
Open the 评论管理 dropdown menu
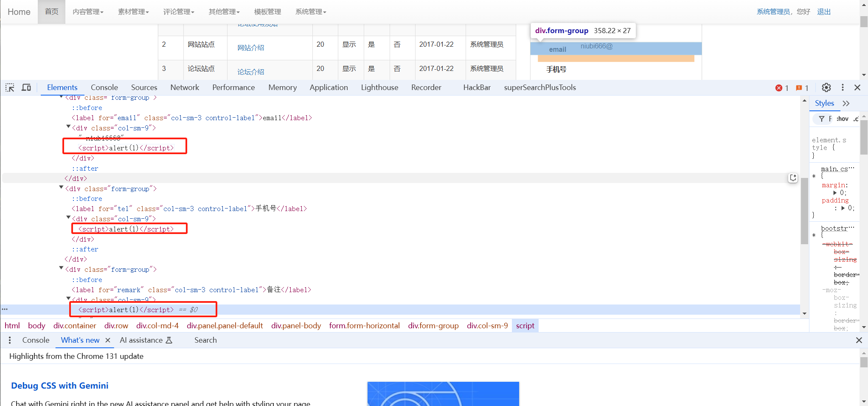pos(179,12)
